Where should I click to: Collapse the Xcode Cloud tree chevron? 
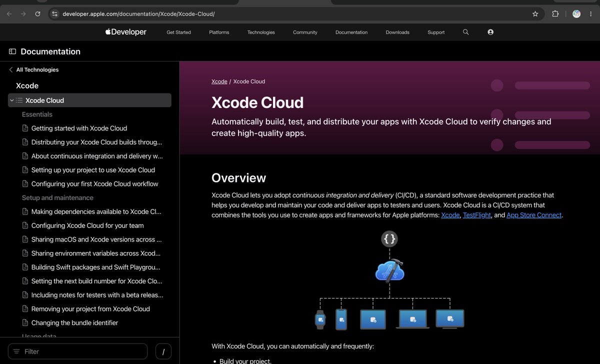tap(12, 100)
